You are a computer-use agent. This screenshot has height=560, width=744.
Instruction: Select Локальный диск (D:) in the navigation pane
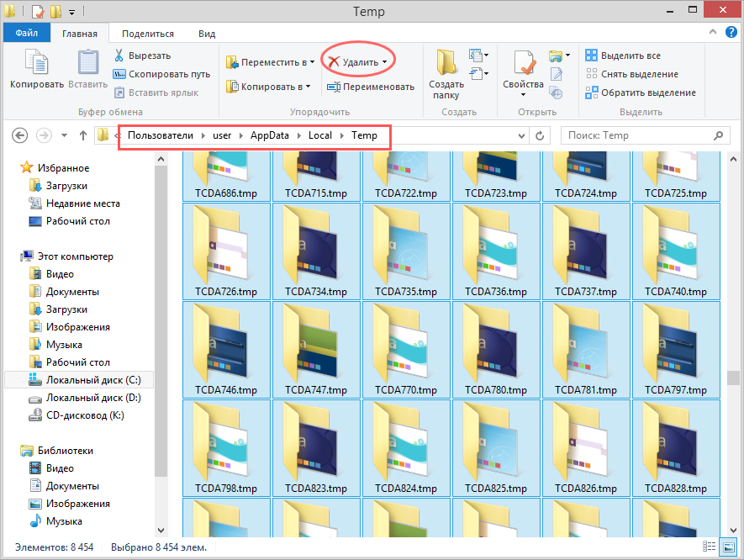click(x=93, y=398)
